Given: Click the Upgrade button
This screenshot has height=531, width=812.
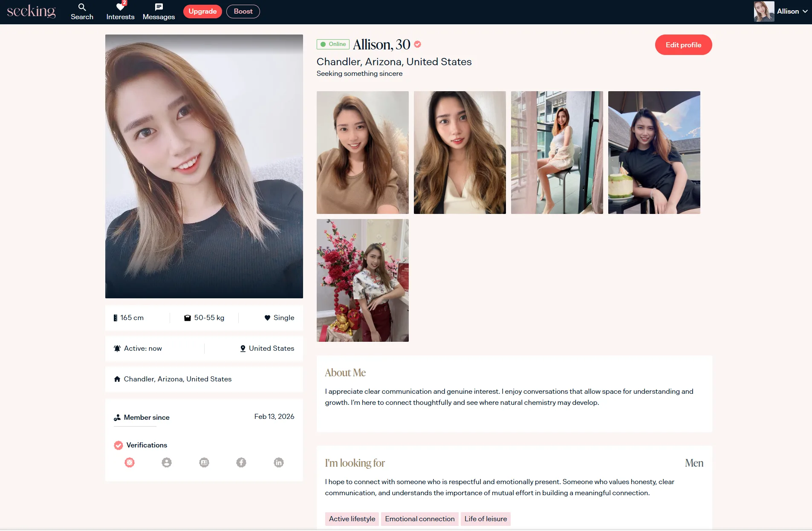Looking at the screenshot, I should click(x=202, y=12).
